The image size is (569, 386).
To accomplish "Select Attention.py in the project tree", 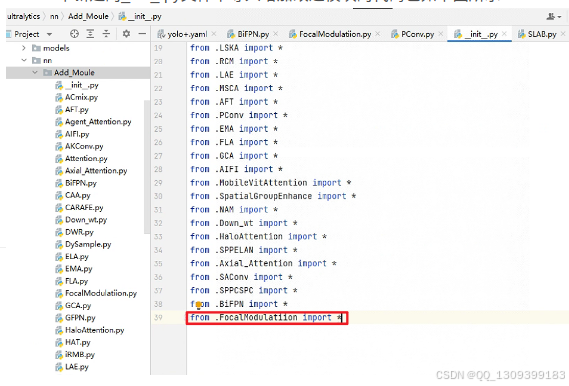I will (x=81, y=159).
